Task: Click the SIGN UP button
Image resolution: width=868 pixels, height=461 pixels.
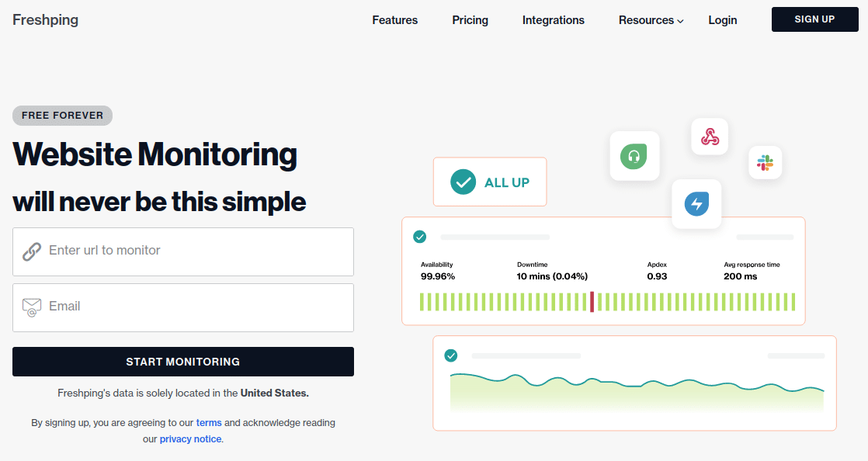Action: tap(815, 19)
